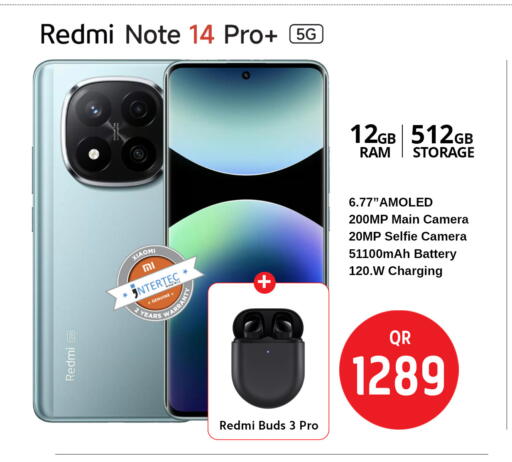Click the Redmi logo on phone back
The width and height of the screenshot is (512, 462).
[71, 363]
